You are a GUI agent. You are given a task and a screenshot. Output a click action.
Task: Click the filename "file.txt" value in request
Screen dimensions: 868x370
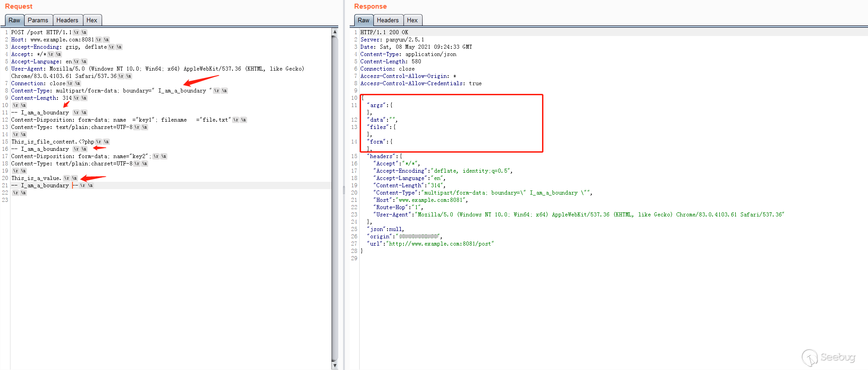coord(216,120)
